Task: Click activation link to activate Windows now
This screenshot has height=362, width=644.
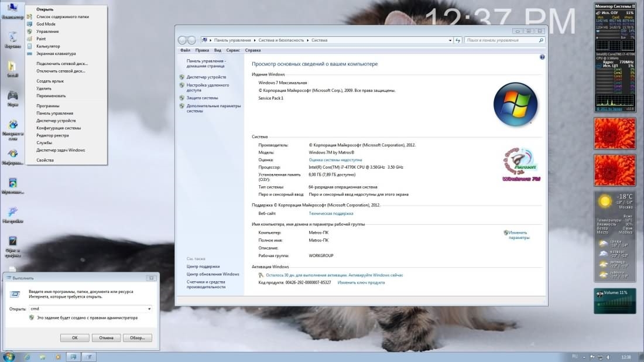Action: tap(334, 275)
